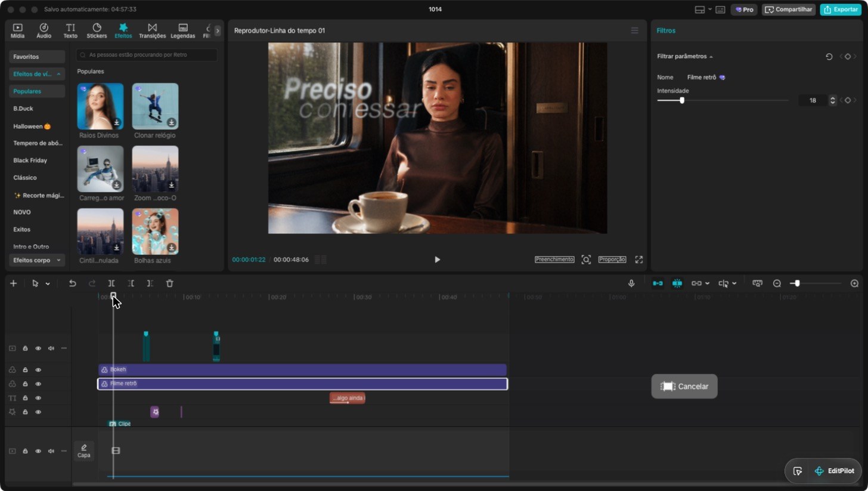Zoom in on the timeline
The width and height of the screenshot is (868, 491).
(854, 283)
